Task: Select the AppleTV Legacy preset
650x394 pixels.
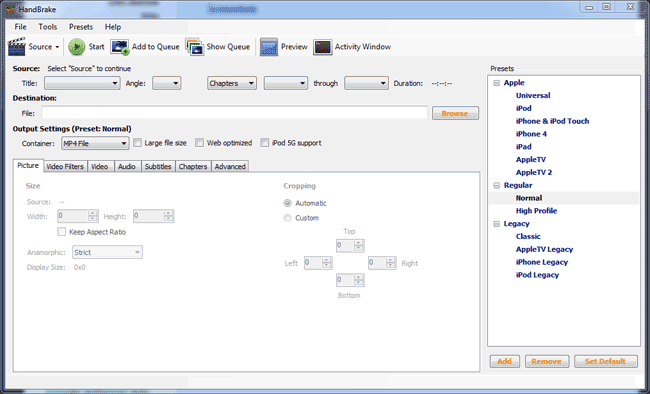Action: click(544, 250)
